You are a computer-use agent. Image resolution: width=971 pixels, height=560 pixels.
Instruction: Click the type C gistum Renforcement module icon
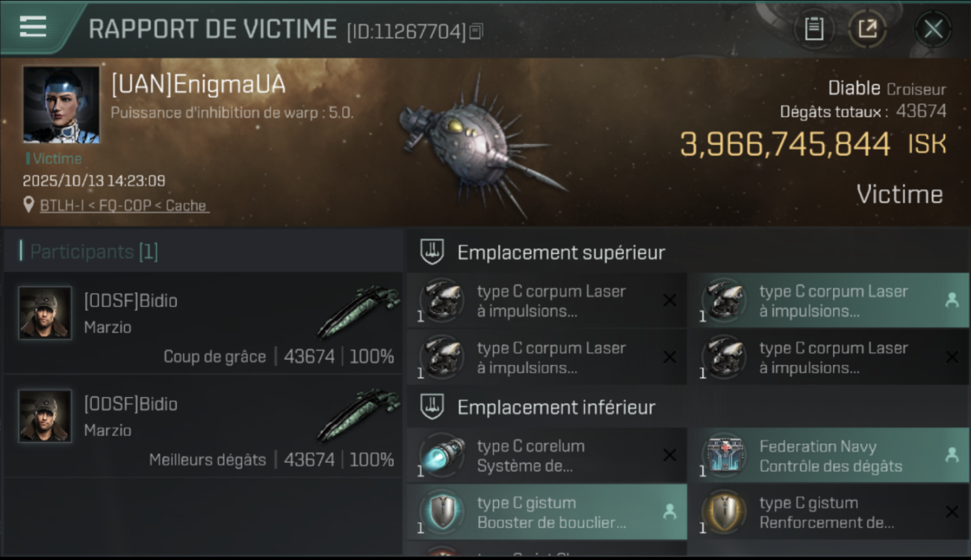[724, 512]
